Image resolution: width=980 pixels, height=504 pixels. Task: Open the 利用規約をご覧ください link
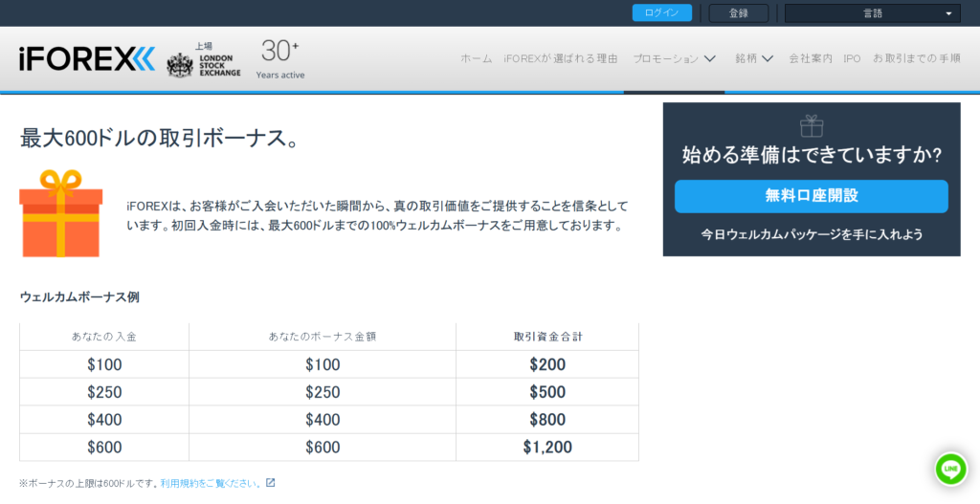212,483
